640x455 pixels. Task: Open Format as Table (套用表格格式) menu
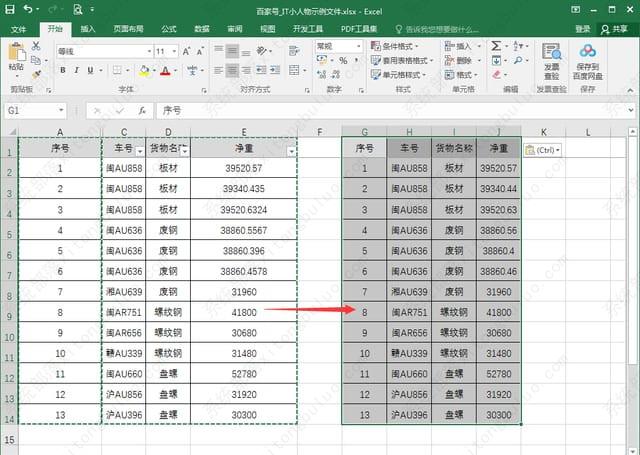click(402, 60)
